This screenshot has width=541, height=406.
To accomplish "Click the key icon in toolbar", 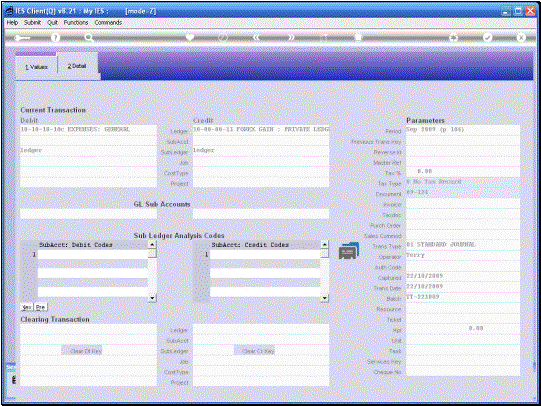I will 22,38.
